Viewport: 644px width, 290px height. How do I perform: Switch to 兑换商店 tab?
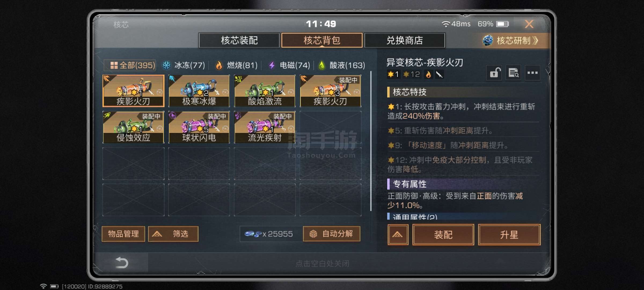coord(405,41)
